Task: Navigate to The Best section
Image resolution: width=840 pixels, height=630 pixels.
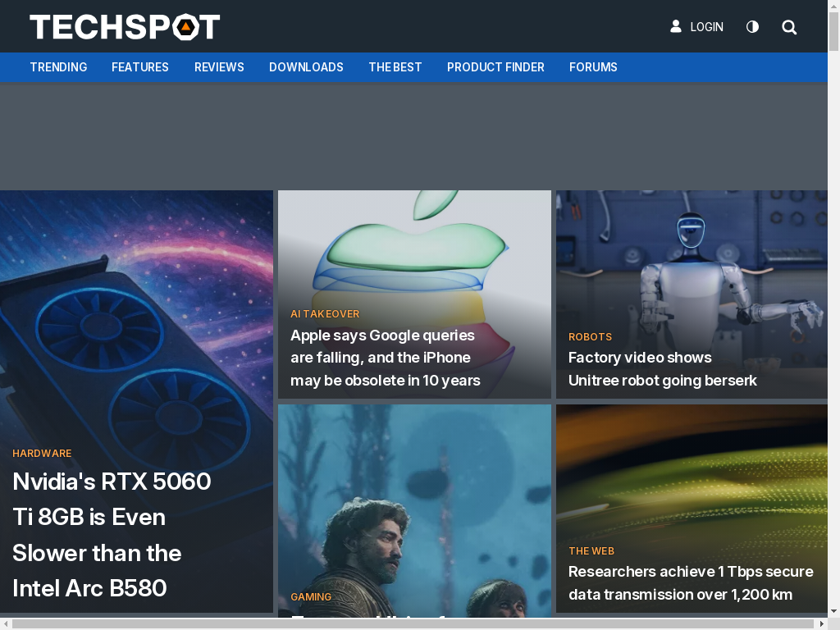Action: coord(395,67)
